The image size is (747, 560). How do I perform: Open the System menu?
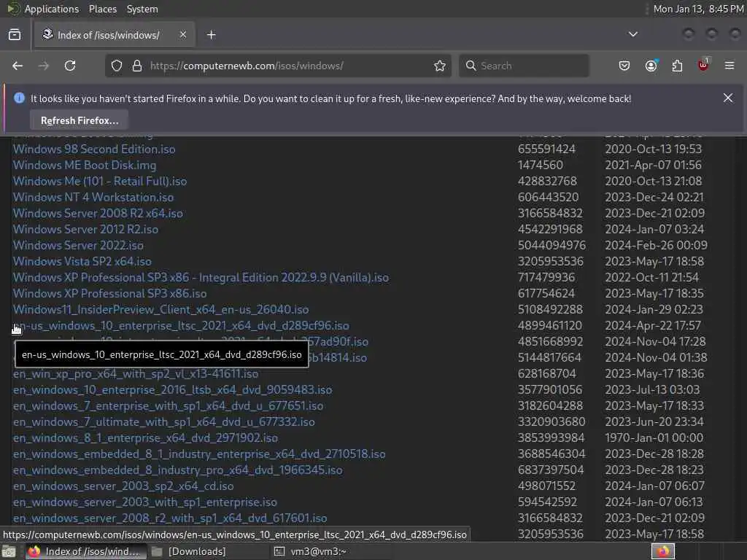click(x=142, y=9)
